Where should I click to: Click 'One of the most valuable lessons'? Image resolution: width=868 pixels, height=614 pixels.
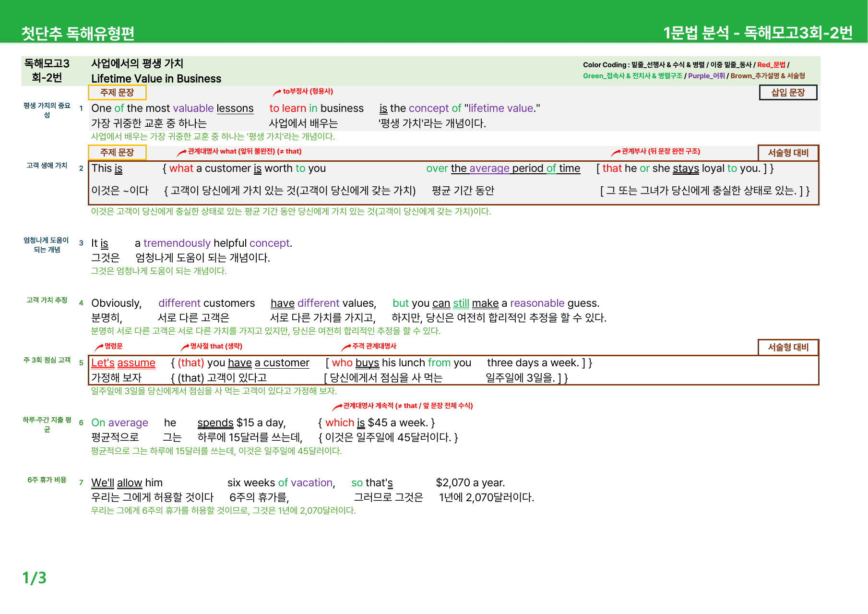pyautogui.click(x=172, y=108)
